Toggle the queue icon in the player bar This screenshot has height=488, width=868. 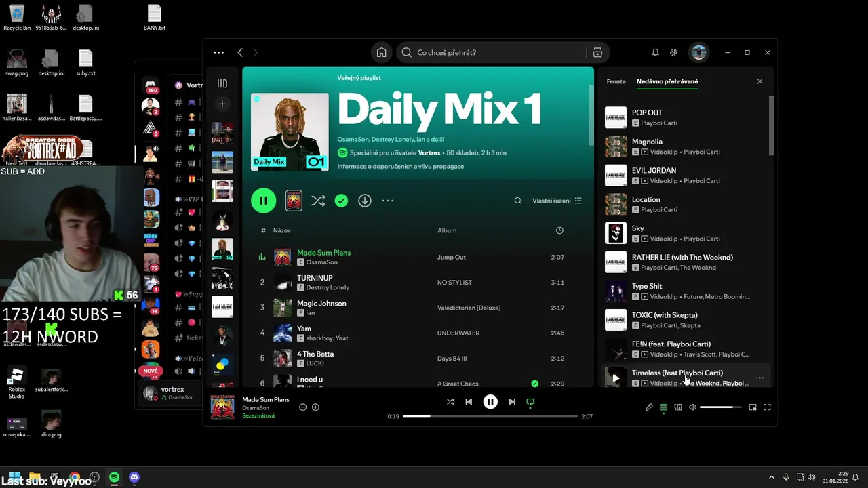(x=663, y=407)
